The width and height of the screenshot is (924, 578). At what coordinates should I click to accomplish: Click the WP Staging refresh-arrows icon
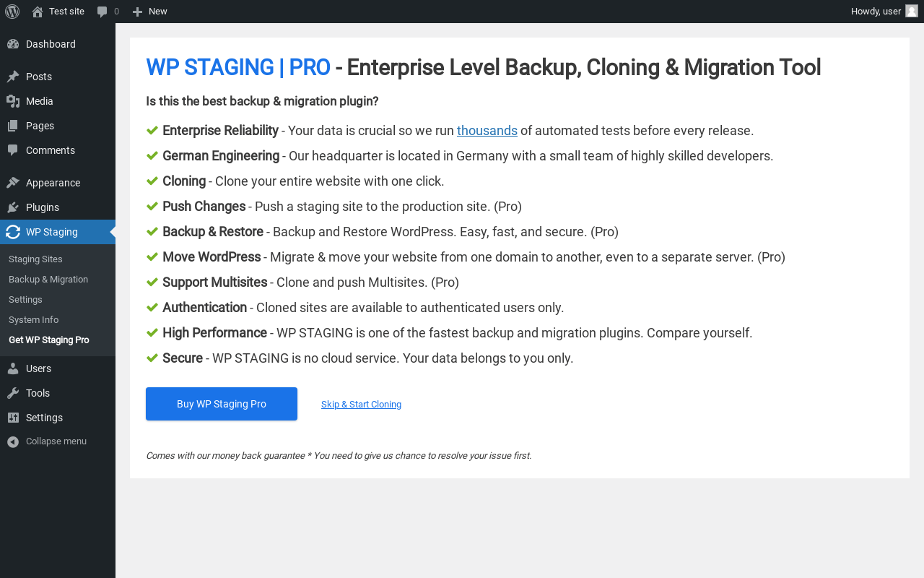click(x=13, y=232)
